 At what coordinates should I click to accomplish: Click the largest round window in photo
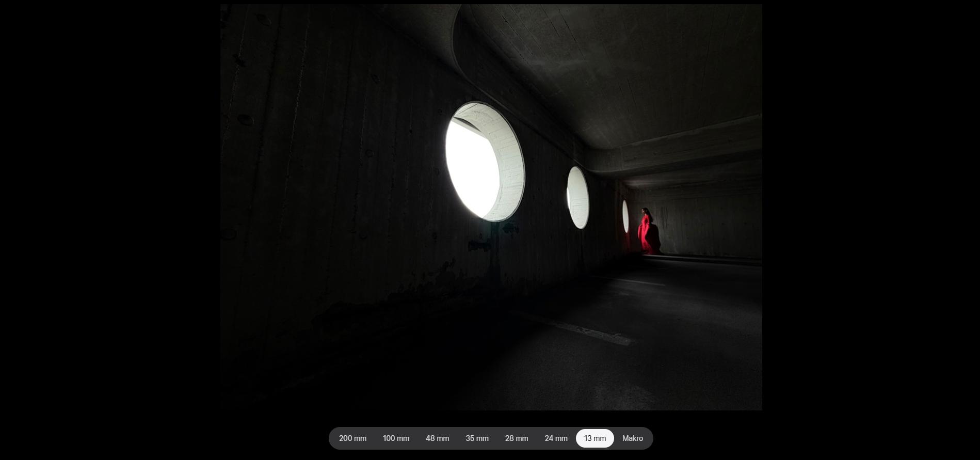click(x=484, y=162)
